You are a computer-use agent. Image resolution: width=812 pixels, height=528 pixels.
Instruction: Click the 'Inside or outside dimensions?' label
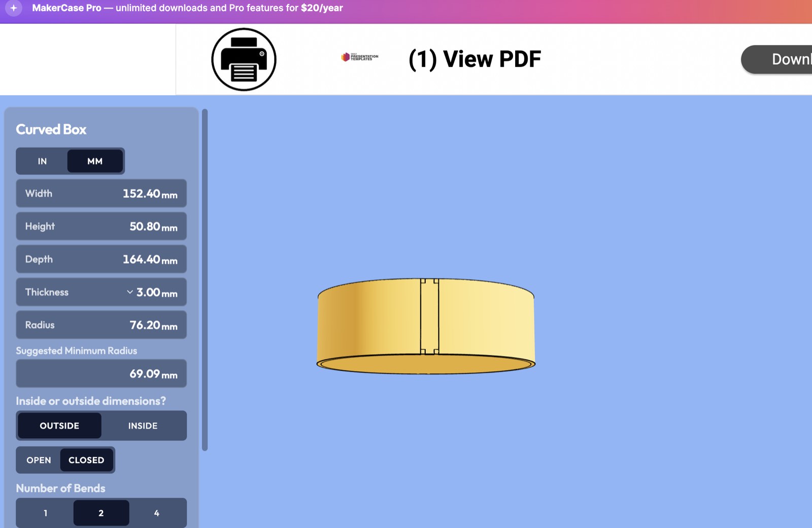[x=91, y=401]
